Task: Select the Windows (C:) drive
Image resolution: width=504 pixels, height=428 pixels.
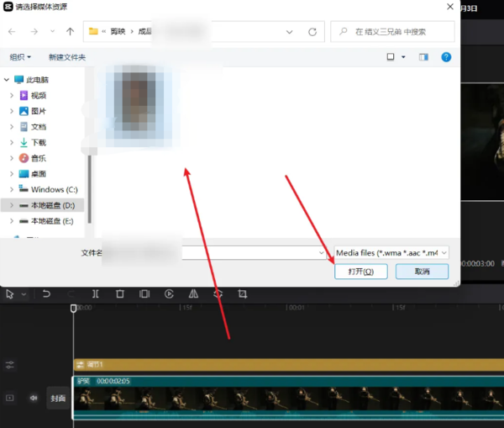Action: pos(55,189)
